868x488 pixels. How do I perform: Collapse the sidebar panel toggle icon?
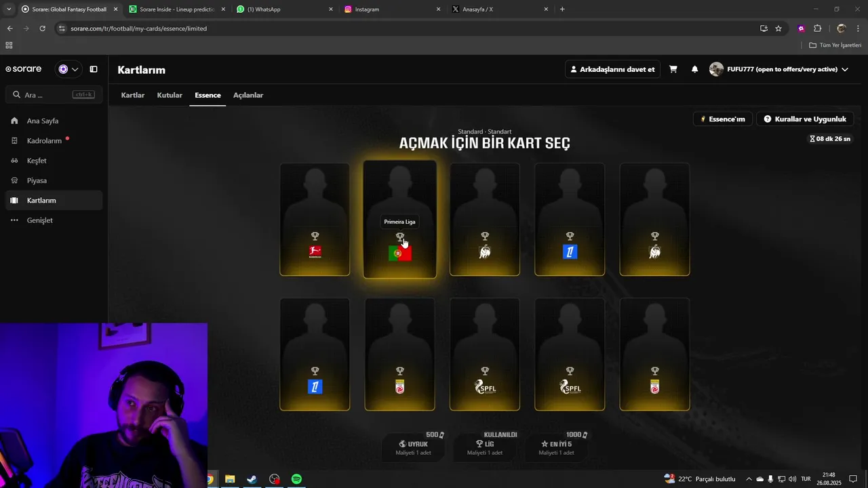click(x=94, y=69)
